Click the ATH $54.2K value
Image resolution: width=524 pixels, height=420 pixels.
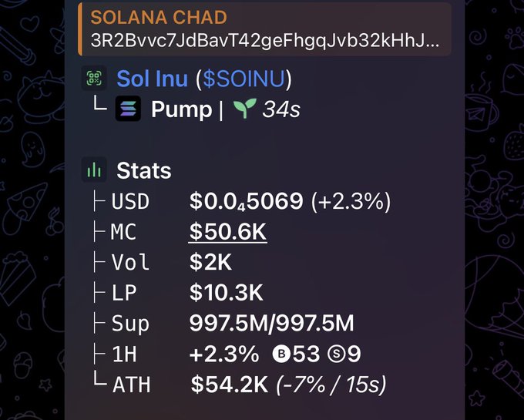tap(230, 385)
